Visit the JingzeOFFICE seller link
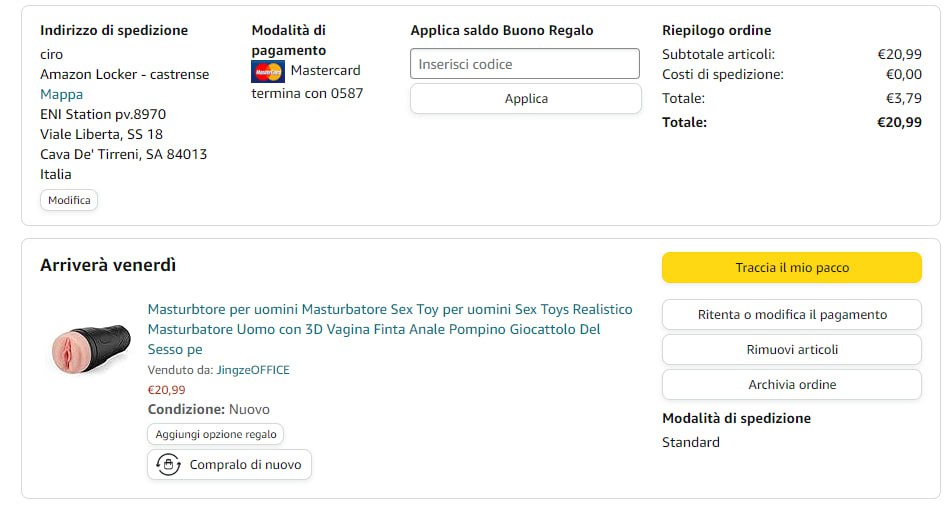Screen dimensions: 948x507 point(253,370)
